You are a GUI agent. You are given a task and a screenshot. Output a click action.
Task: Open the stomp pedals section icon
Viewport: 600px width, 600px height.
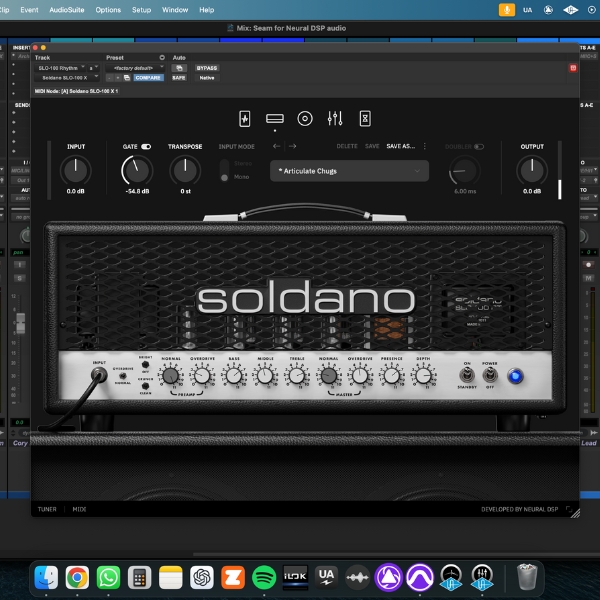coord(245,119)
